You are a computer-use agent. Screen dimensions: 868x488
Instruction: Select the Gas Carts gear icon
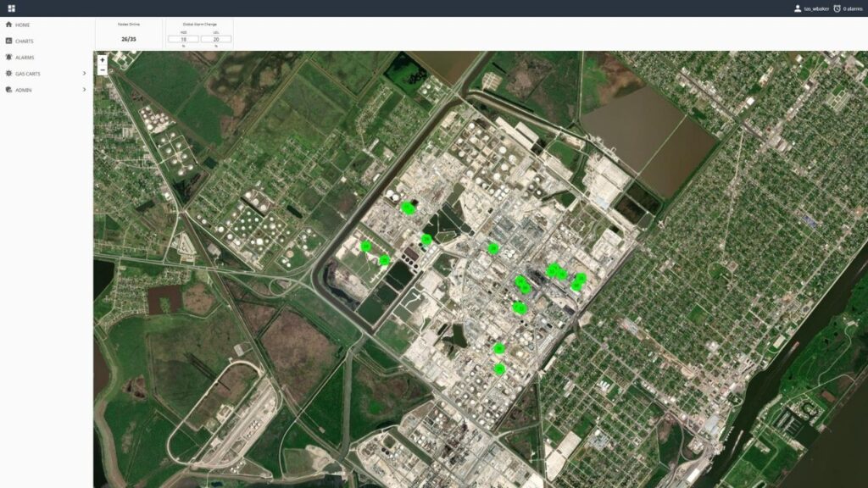(x=8, y=74)
